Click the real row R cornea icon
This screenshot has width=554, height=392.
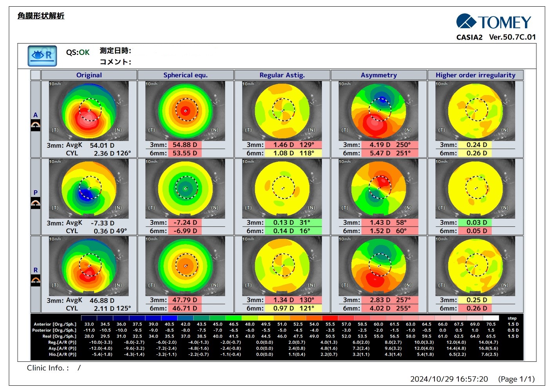(x=36, y=281)
